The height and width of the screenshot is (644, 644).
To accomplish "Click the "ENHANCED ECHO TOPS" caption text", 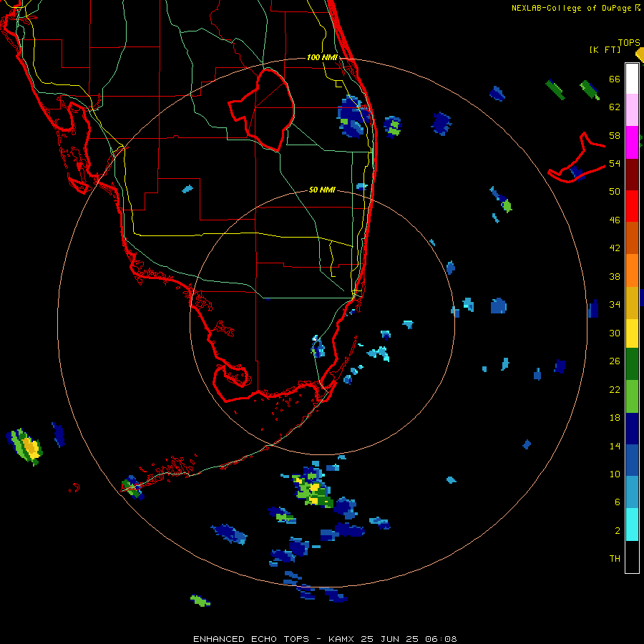I will click(251, 639).
